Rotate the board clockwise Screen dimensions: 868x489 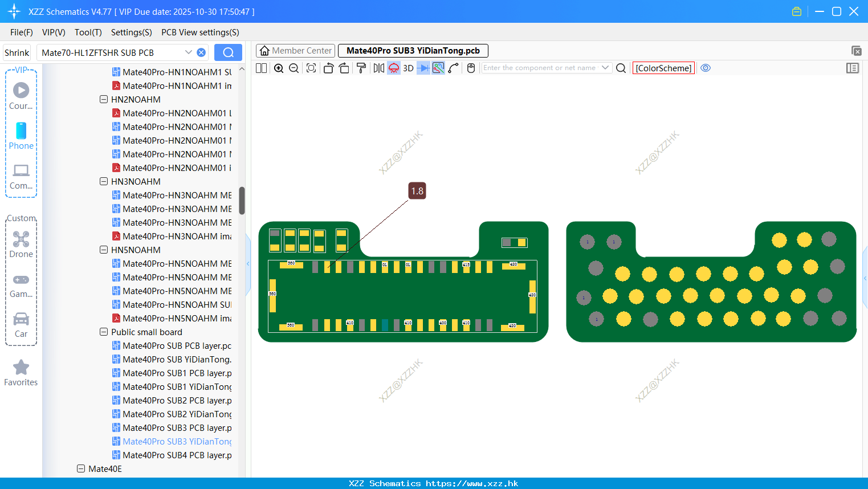point(344,68)
